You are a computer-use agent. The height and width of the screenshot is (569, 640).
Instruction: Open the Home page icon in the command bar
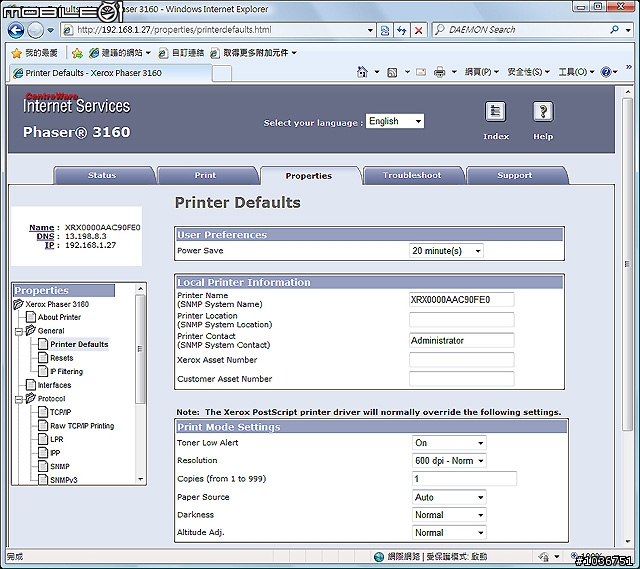[x=362, y=72]
